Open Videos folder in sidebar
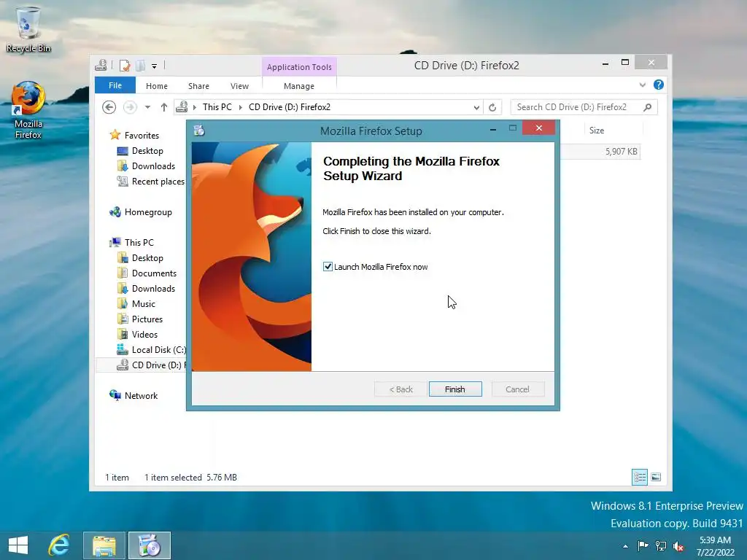This screenshot has height=560, width=747. pyautogui.click(x=144, y=334)
